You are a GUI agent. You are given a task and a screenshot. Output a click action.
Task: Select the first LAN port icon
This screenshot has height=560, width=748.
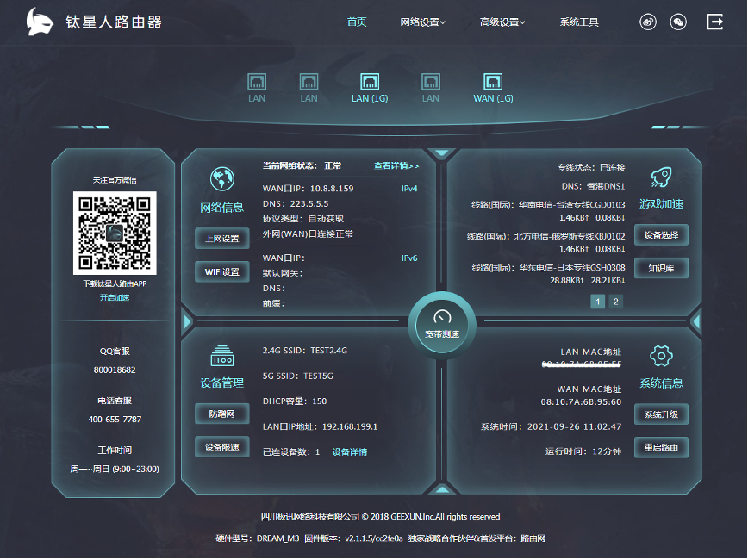(256, 83)
